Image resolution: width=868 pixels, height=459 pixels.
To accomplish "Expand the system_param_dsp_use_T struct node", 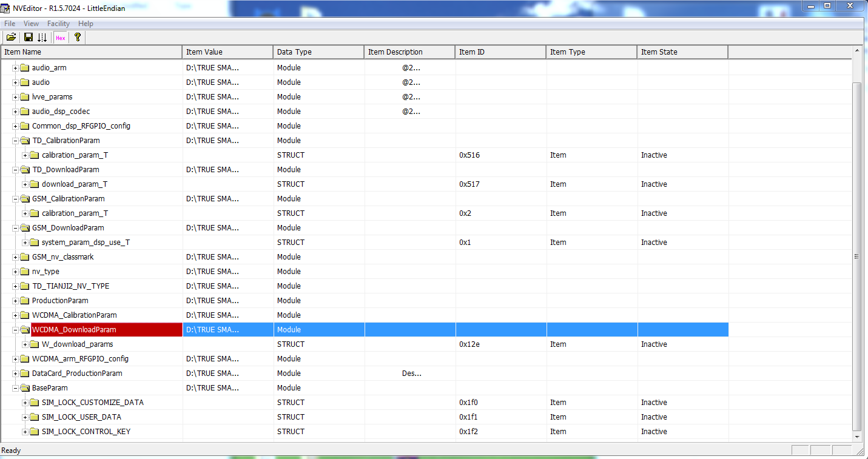I will (25, 243).
